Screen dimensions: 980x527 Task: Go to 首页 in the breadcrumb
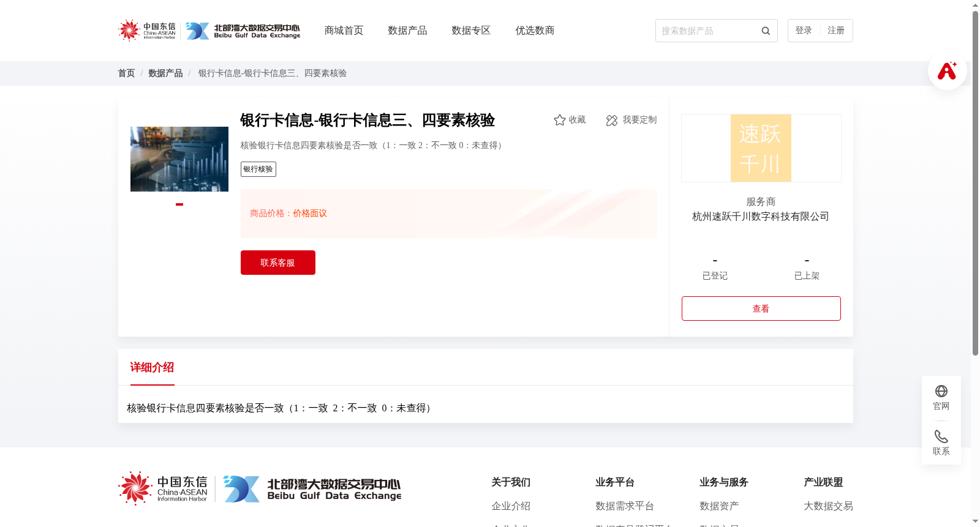pos(126,73)
